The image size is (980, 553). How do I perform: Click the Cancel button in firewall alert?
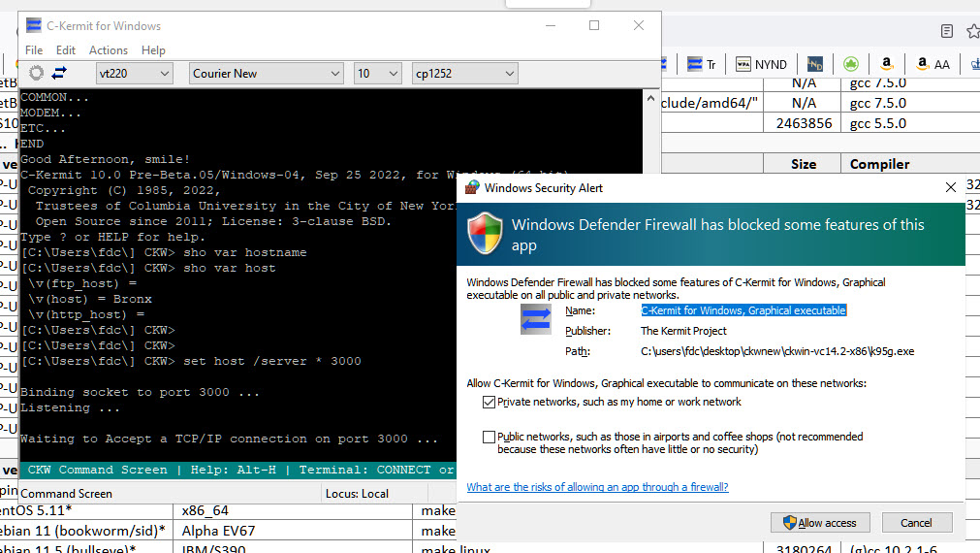917,522
